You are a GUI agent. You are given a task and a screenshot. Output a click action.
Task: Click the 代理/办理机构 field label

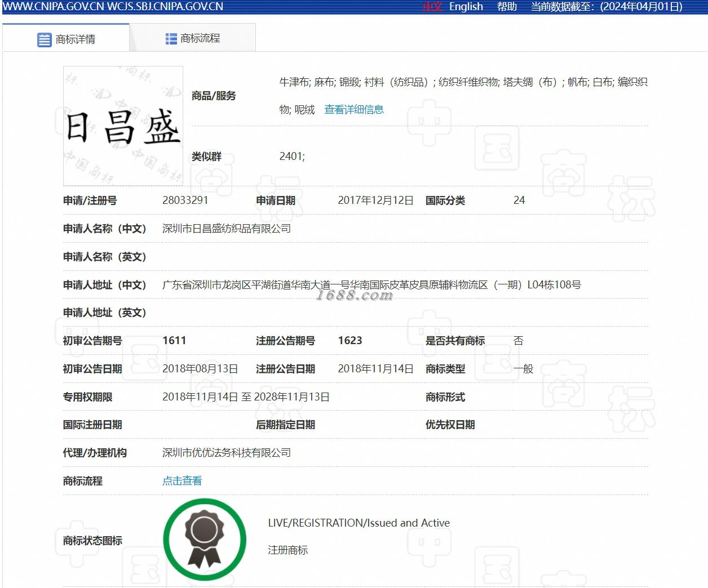[x=95, y=452]
